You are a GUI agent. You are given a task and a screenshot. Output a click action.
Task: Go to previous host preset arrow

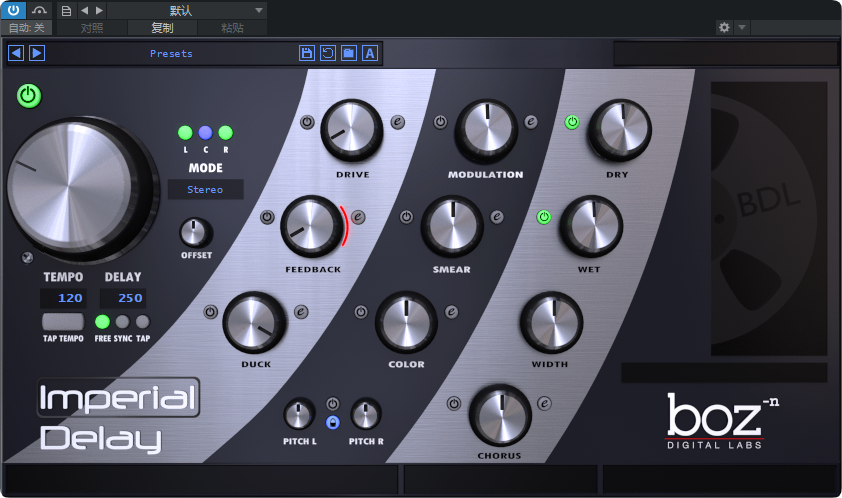[84, 10]
